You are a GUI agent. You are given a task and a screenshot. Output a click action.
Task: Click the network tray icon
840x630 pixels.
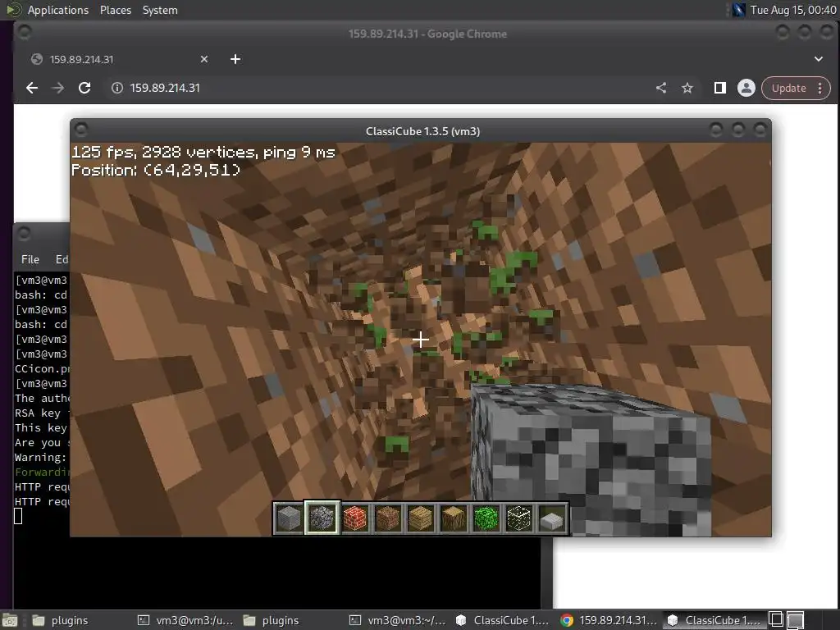click(x=739, y=10)
